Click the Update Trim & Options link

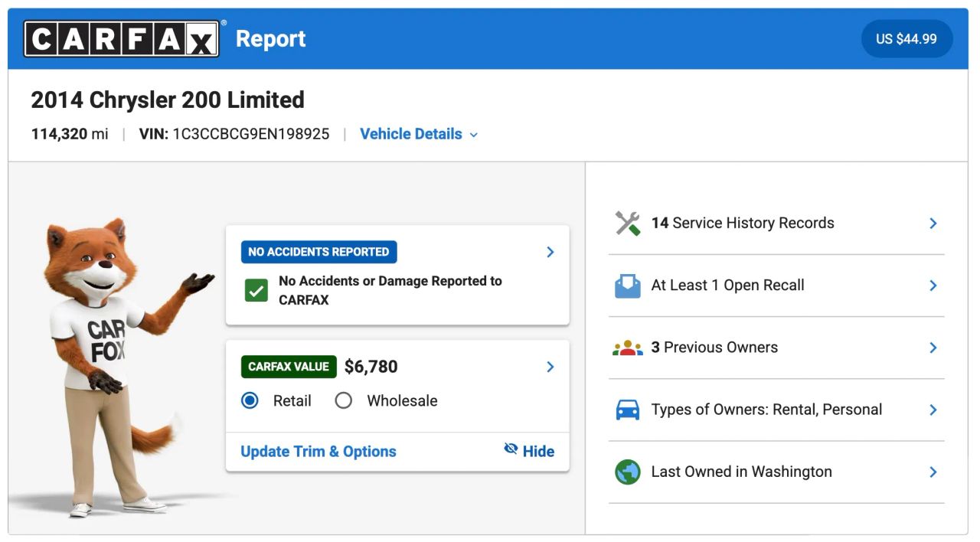[x=318, y=452]
